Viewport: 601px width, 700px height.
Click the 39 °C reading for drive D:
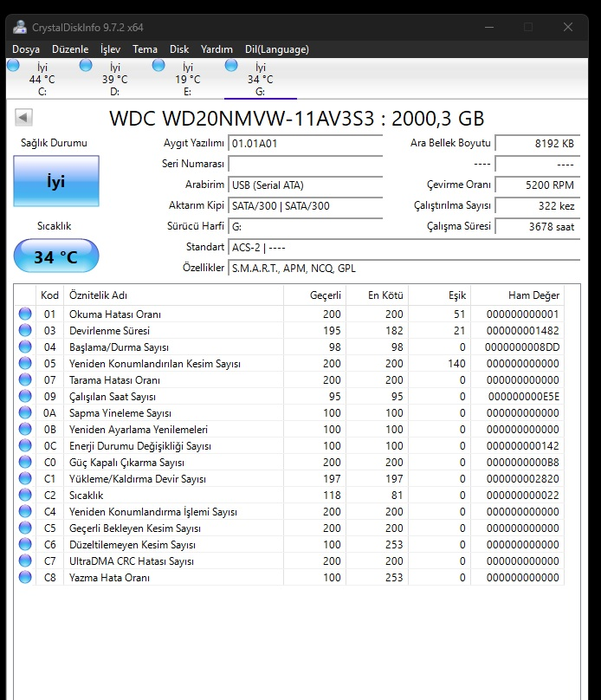coord(114,80)
